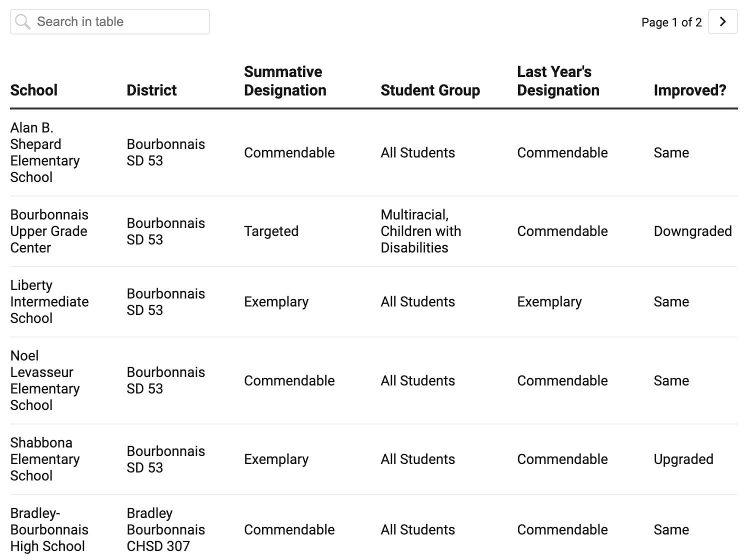
Task: Go to next table page
Action: pyautogui.click(x=722, y=21)
